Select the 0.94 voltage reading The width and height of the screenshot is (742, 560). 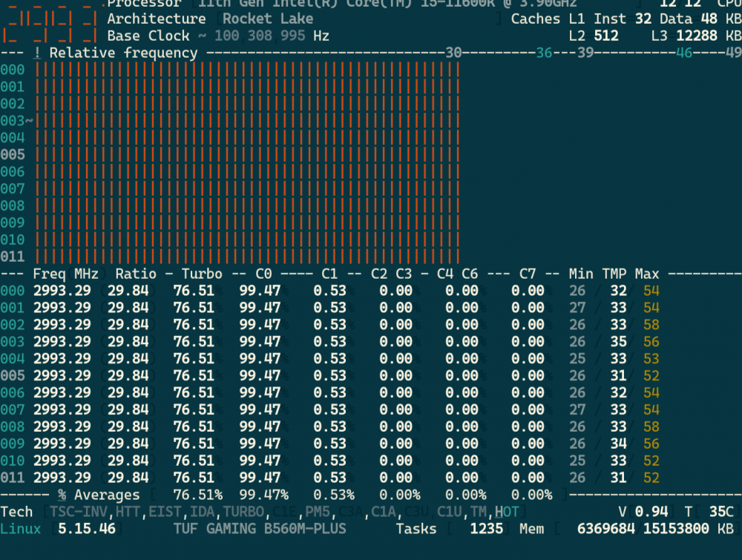651,513
